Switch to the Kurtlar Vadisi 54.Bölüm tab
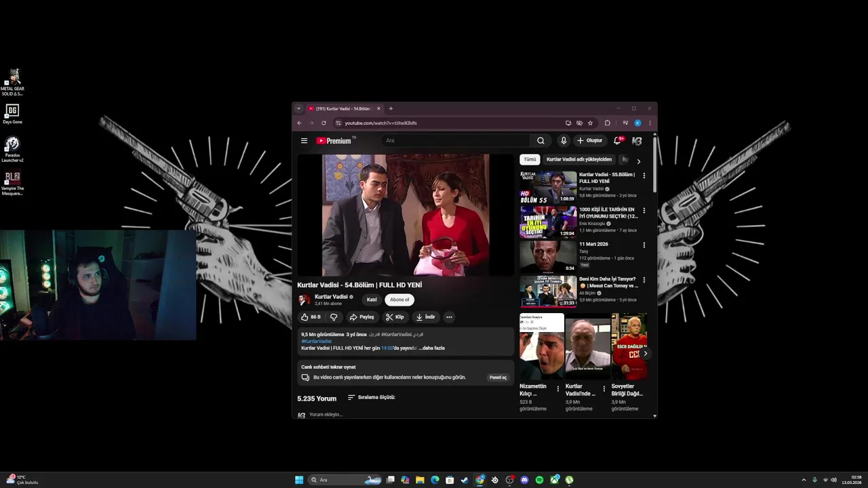Viewport: 868px width, 488px height. 344,108
